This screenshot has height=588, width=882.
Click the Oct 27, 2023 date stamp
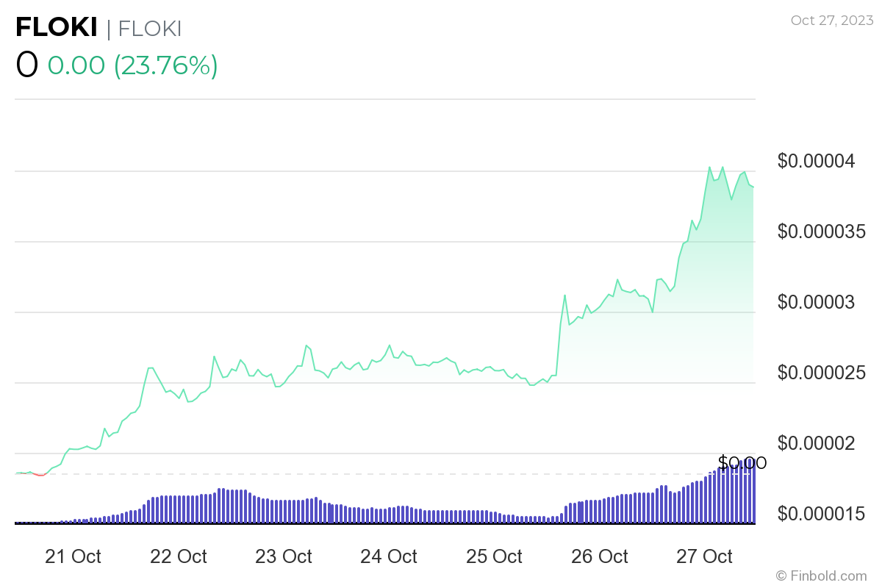click(832, 20)
